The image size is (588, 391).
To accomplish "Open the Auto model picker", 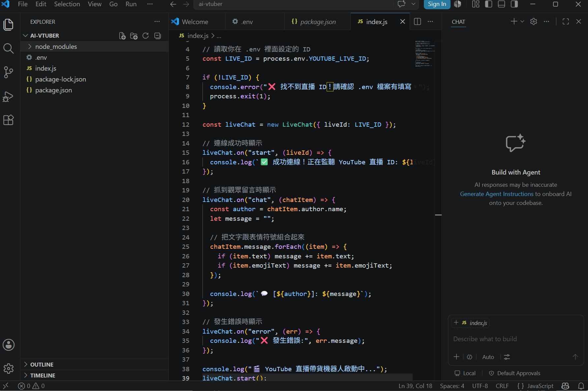I will coord(488,357).
